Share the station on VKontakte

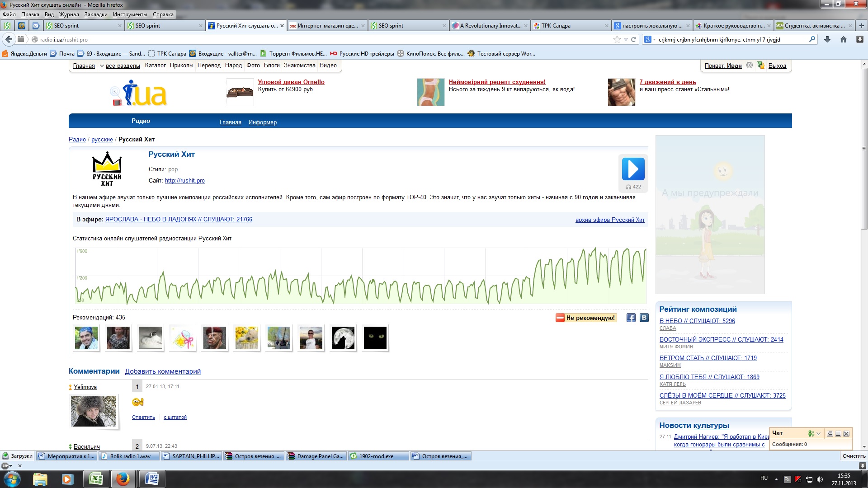(644, 318)
